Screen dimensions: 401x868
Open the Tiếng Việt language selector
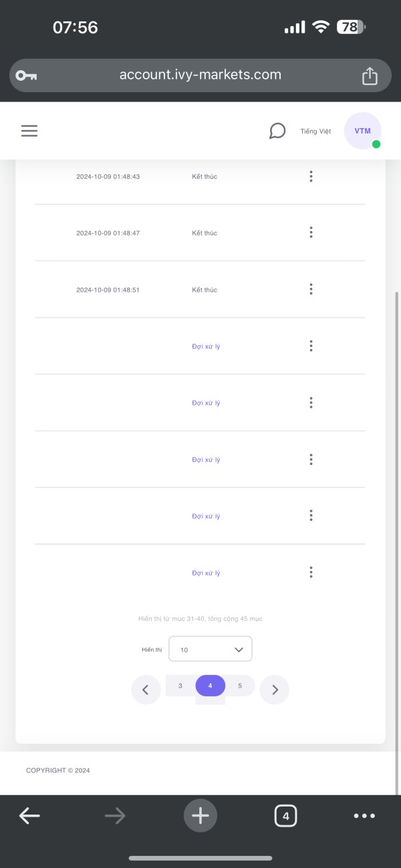pos(315,131)
